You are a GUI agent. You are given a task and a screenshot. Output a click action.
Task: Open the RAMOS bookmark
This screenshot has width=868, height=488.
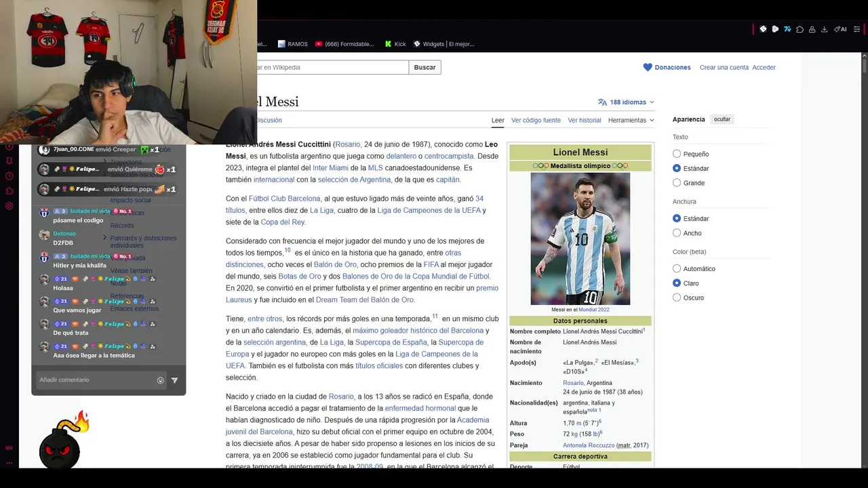click(x=292, y=44)
